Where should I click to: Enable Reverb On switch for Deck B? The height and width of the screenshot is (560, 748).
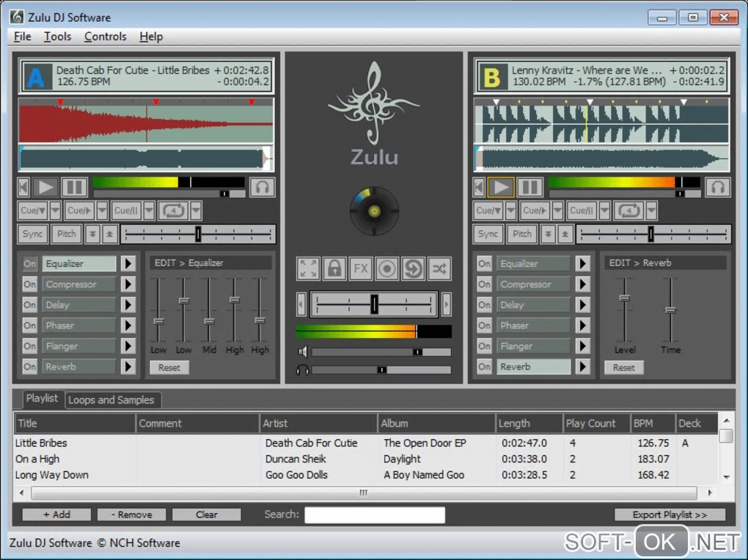[484, 366]
